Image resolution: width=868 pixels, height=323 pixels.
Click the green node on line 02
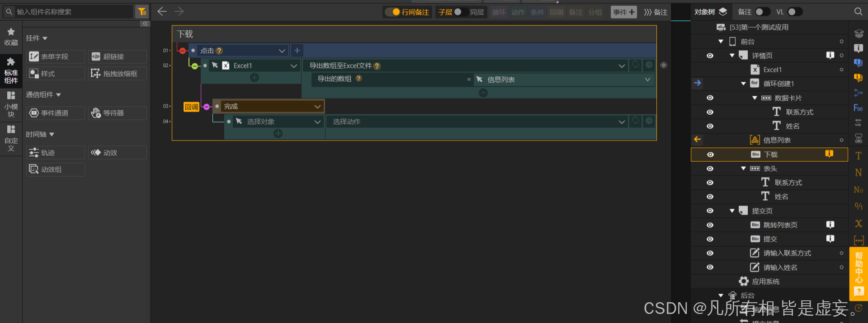[x=195, y=66]
